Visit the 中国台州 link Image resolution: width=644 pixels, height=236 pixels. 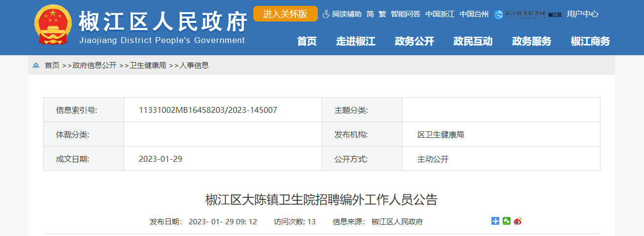coord(474,14)
